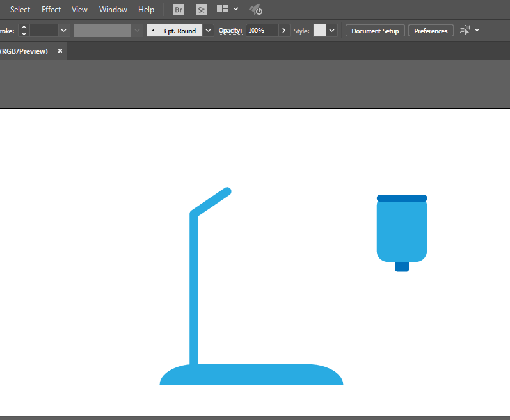Click the Style swatch box
This screenshot has width=510, height=420.
(319, 31)
